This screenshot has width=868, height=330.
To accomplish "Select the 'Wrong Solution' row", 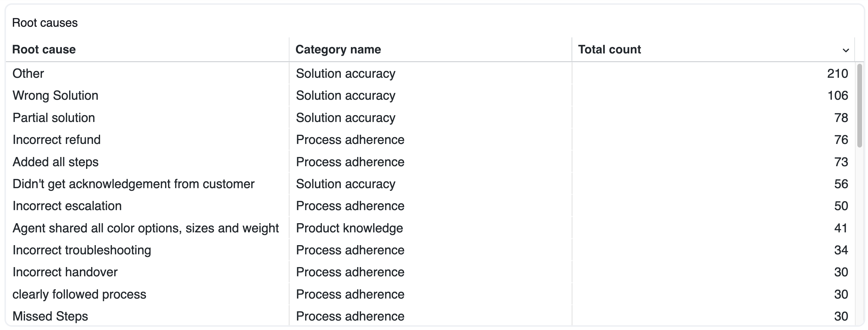I will pyautogui.click(x=55, y=96).
